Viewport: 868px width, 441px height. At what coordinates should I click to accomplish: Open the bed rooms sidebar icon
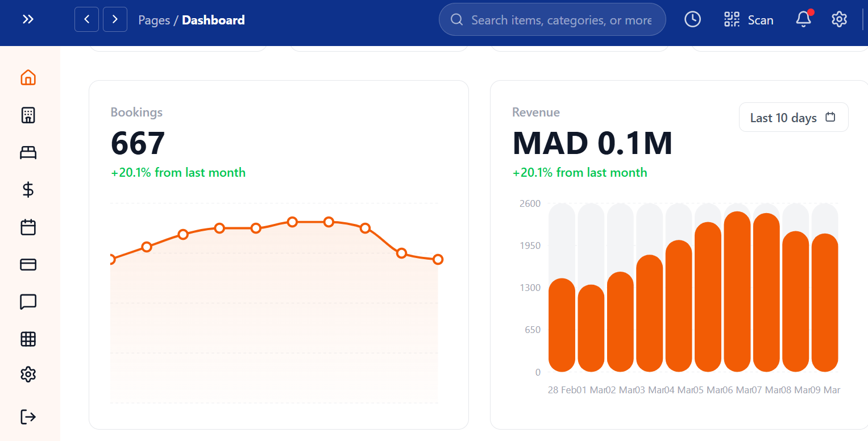[x=28, y=152]
